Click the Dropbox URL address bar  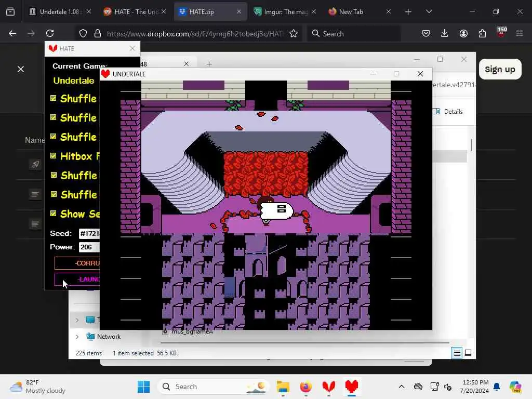194,34
